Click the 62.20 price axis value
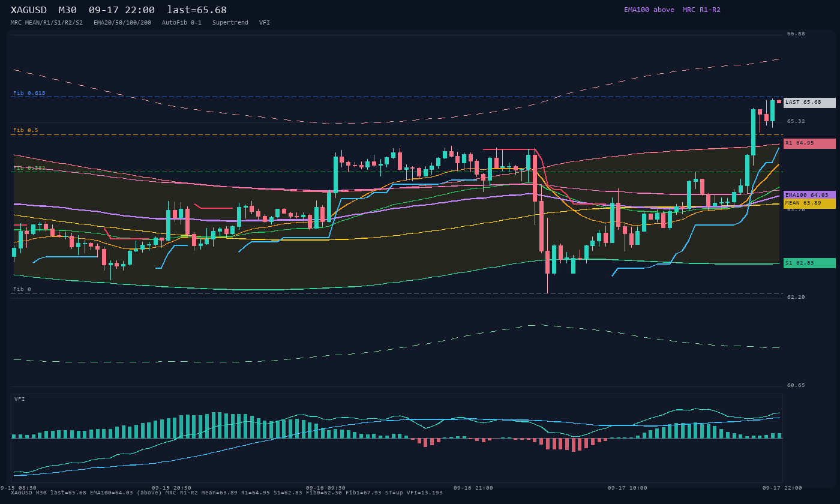Viewport: 840px width, 504px height. point(796,297)
